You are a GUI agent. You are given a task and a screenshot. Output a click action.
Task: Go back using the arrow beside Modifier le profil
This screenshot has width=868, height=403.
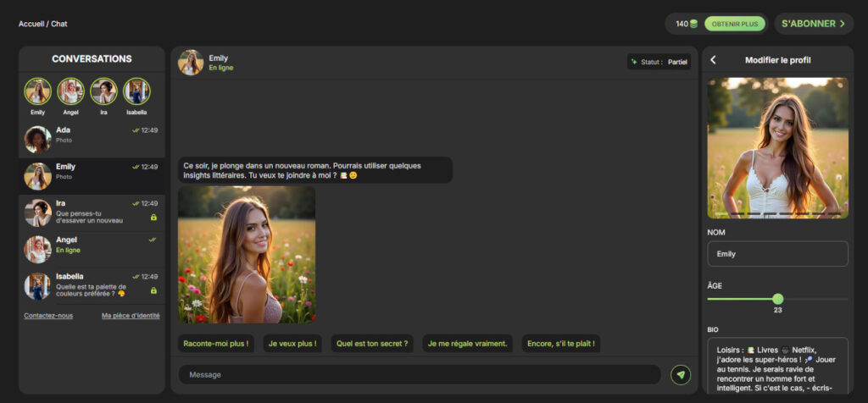[x=713, y=60]
